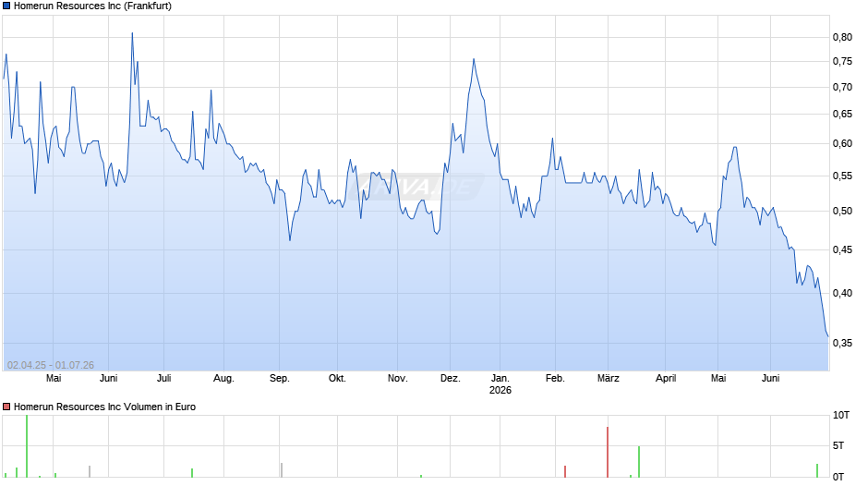This screenshot has width=868, height=486.
Task: Click the 'März' month label
Action: 608,378
